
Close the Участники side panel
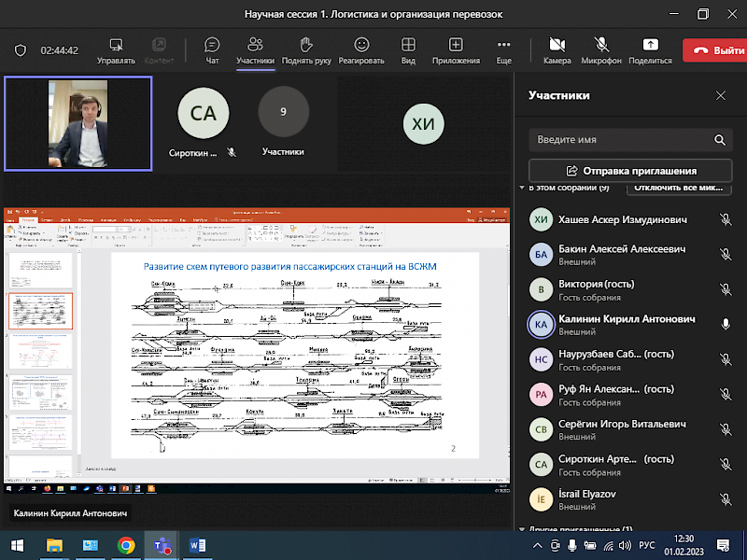pyautogui.click(x=721, y=95)
